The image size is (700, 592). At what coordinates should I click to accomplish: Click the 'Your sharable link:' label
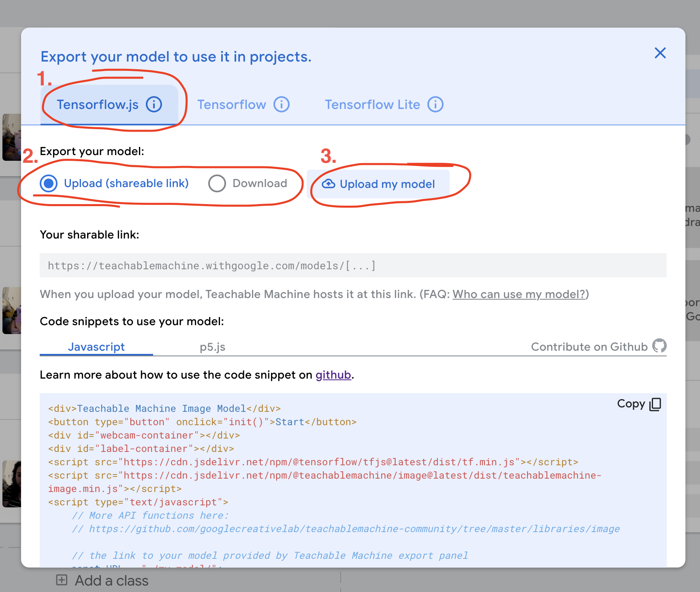pos(90,234)
